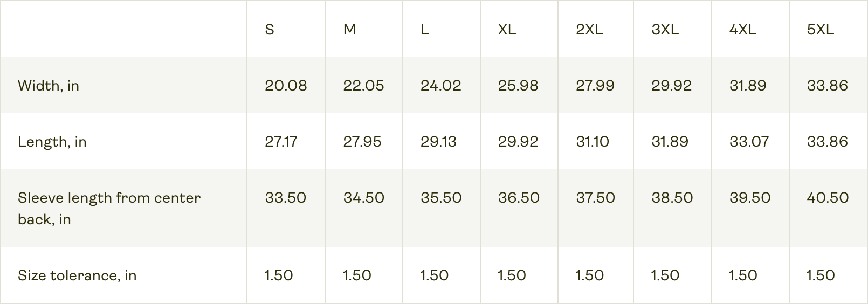This screenshot has width=868, height=304.
Task: Select the "Size tolerance, in" row label
Action: pos(77,275)
